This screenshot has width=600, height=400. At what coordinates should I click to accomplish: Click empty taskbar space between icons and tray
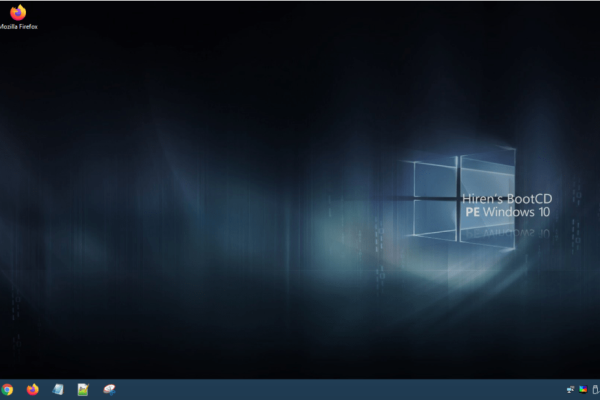point(330,389)
